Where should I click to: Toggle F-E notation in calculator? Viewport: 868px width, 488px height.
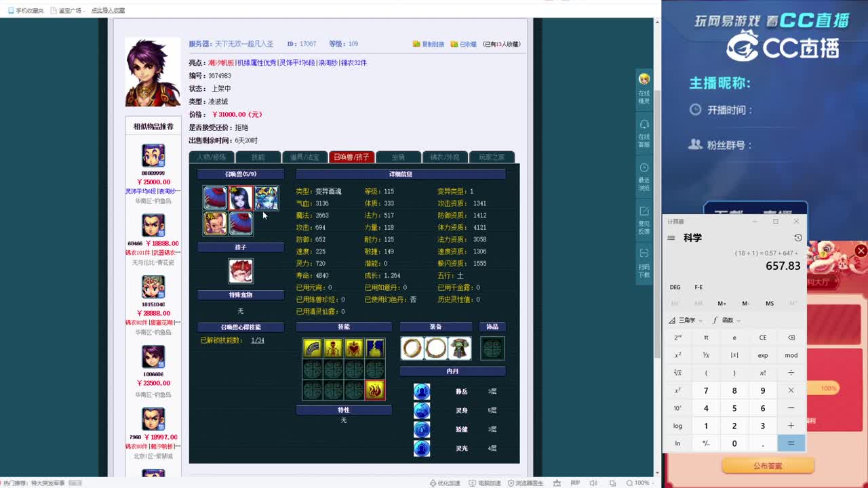[x=698, y=287]
